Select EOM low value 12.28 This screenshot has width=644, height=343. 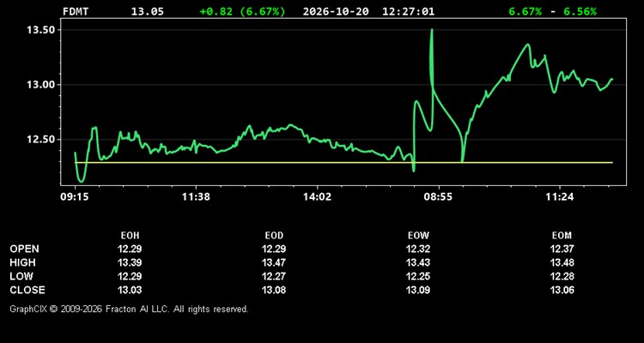562,276
